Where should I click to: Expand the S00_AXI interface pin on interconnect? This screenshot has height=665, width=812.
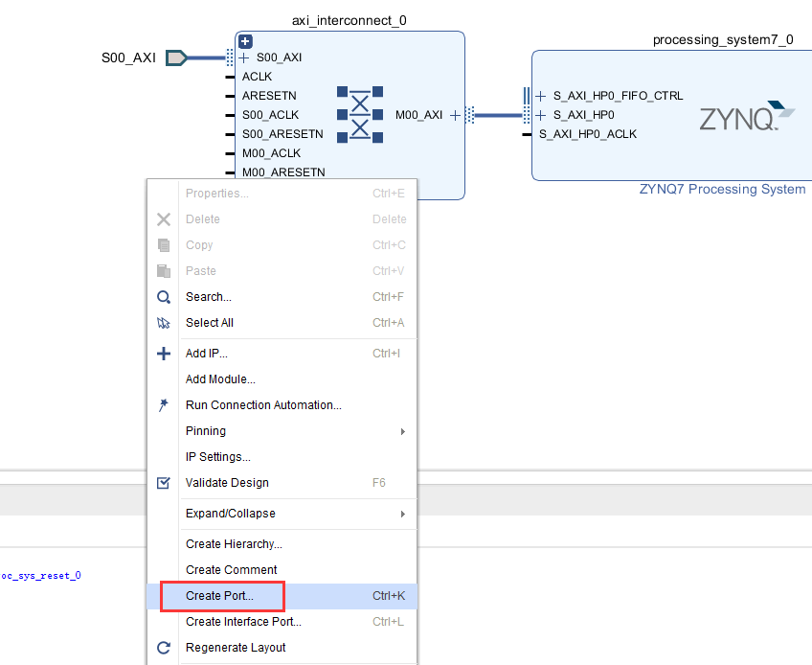point(244,57)
